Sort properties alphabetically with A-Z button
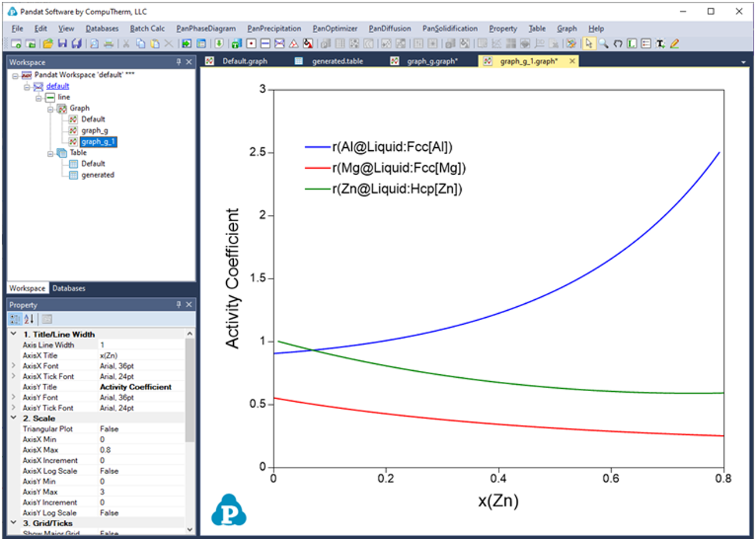This screenshot has width=756, height=539. (29, 319)
